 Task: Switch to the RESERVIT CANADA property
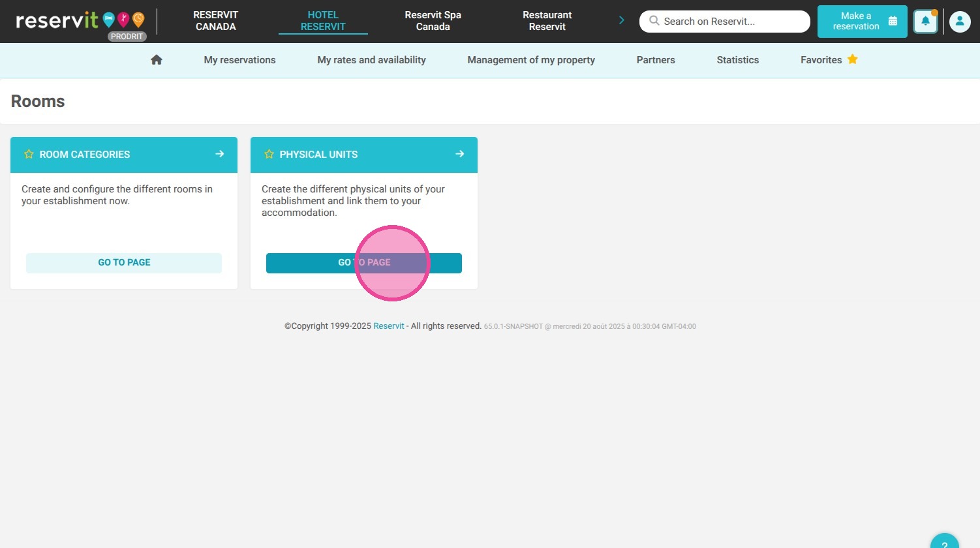pos(216,21)
